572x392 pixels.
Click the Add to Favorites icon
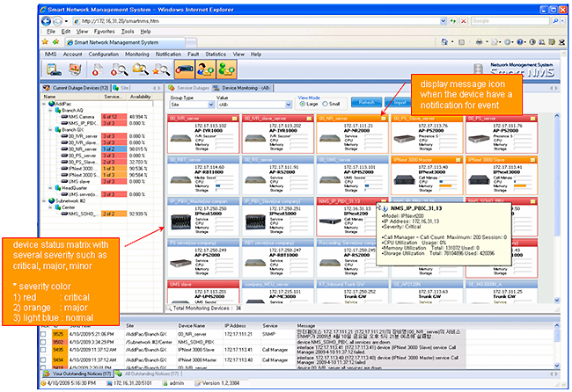tap(55, 42)
